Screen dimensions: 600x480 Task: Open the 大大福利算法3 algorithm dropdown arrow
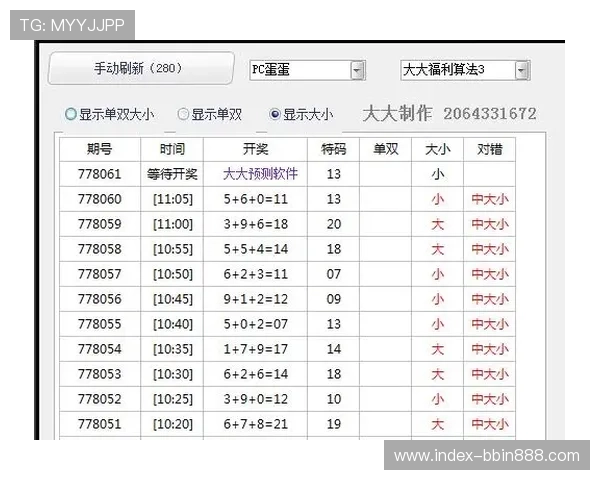point(522,70)
